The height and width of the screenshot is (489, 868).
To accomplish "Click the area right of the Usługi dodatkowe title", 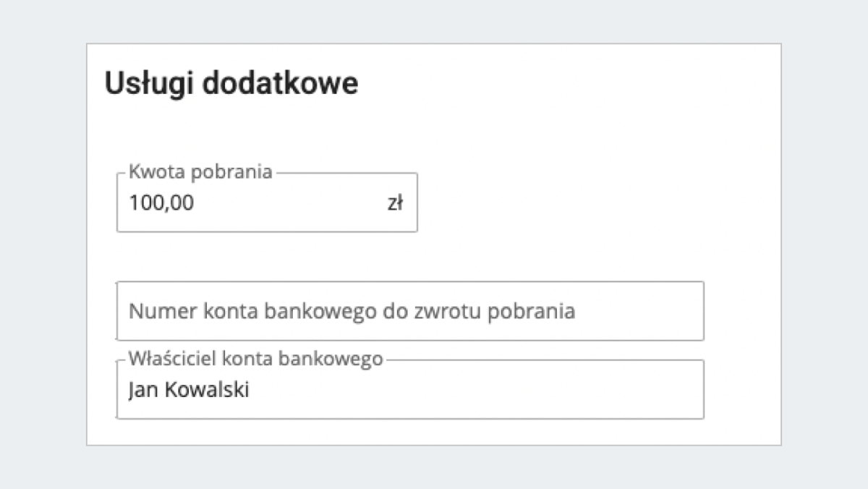I will pyautogui.click(x=542, y=82).
